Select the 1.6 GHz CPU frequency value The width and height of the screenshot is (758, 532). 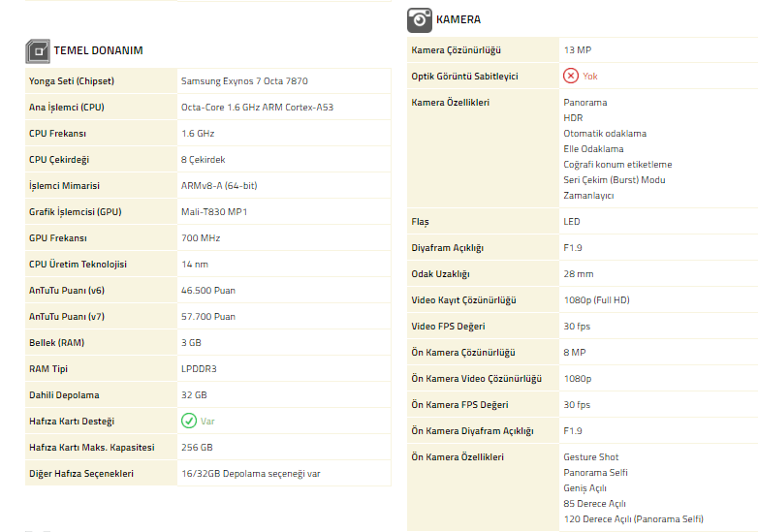[x=198, y=134]
